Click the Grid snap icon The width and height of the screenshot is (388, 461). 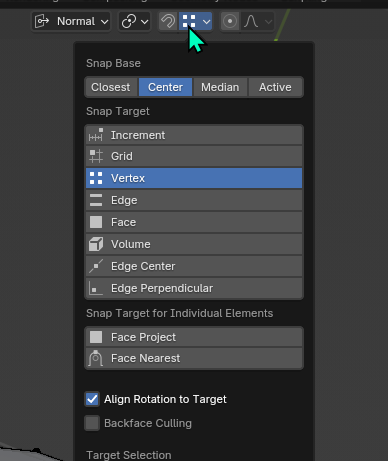tap(96, 156)
